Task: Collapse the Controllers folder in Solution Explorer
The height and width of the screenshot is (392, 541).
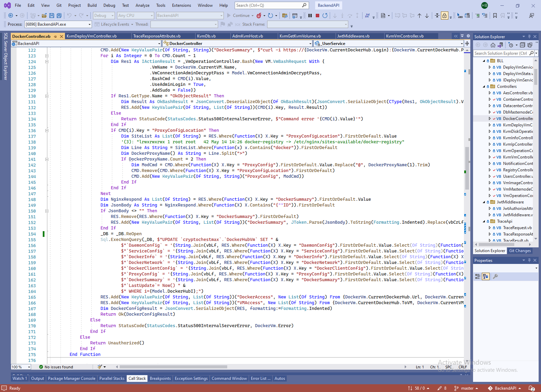Action: click(x=484, y=87)
